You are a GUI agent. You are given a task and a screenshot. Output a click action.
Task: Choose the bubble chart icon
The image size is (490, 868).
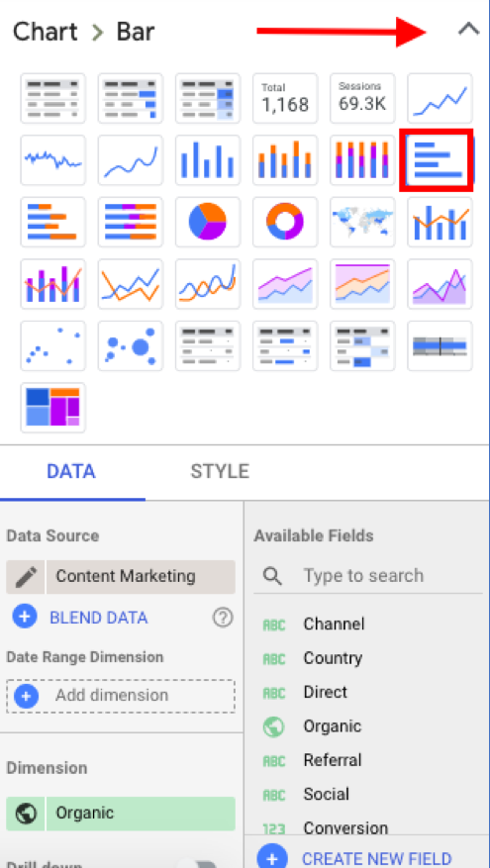(131, 346)
